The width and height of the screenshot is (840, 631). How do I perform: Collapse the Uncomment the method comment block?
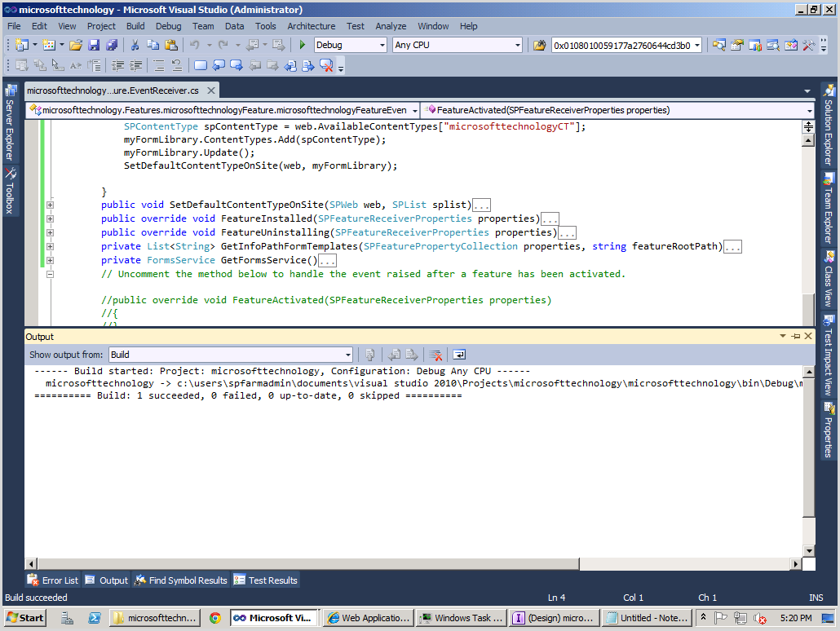[x=50, y=274]
